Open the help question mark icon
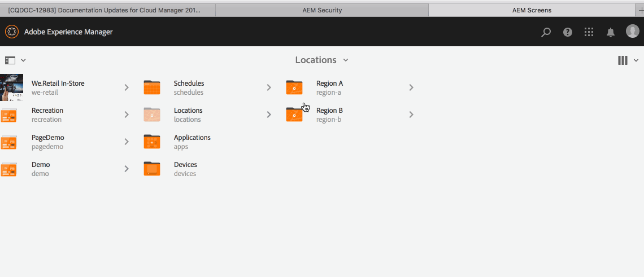 (568, 32)
